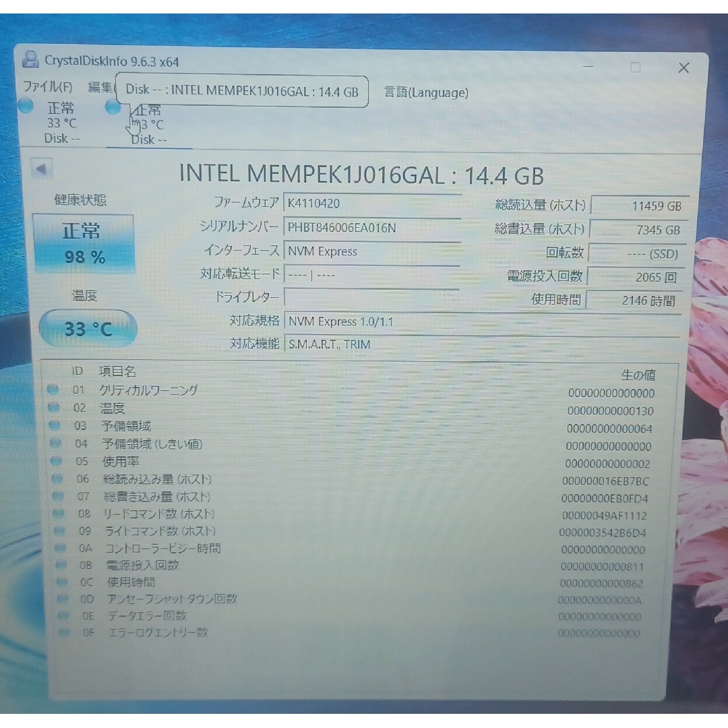The height and width of the screenshot is (728, 728).
Task: Click total host reads value 11459 GB
Action: (x=639, y=206)
